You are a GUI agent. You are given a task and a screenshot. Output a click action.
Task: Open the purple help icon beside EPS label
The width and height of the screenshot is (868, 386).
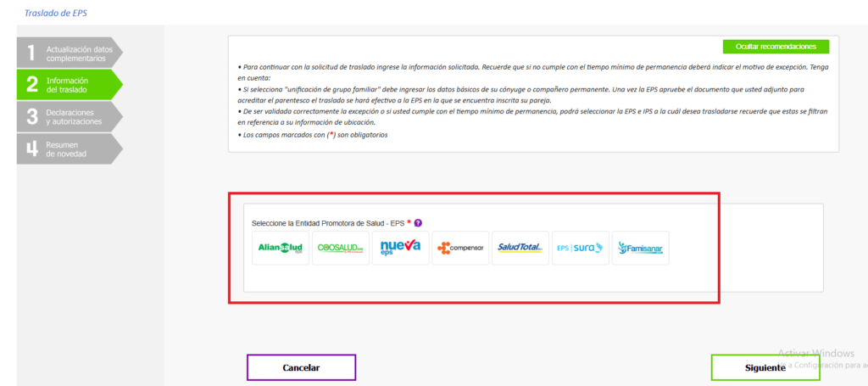[x=419, y=223]
